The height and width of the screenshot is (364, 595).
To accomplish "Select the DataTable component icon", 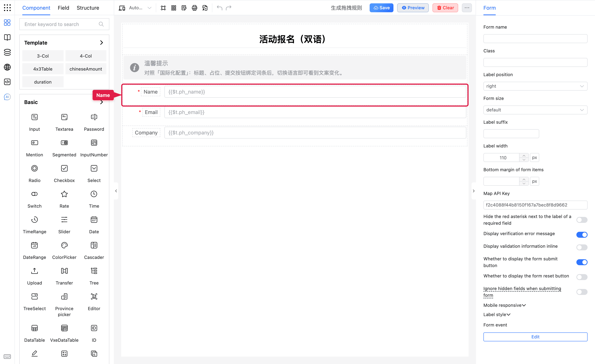I will click(35, 328).
